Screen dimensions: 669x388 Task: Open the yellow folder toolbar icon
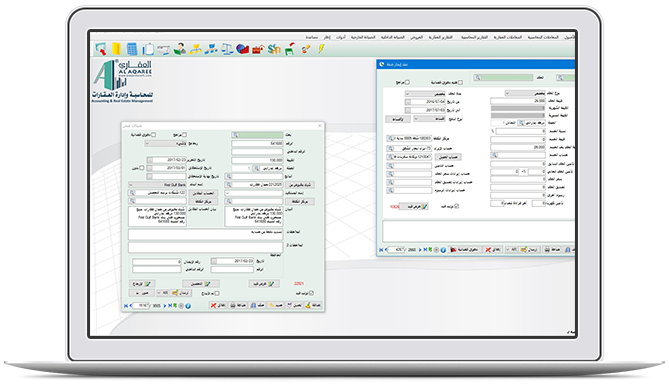click(116, 49)
